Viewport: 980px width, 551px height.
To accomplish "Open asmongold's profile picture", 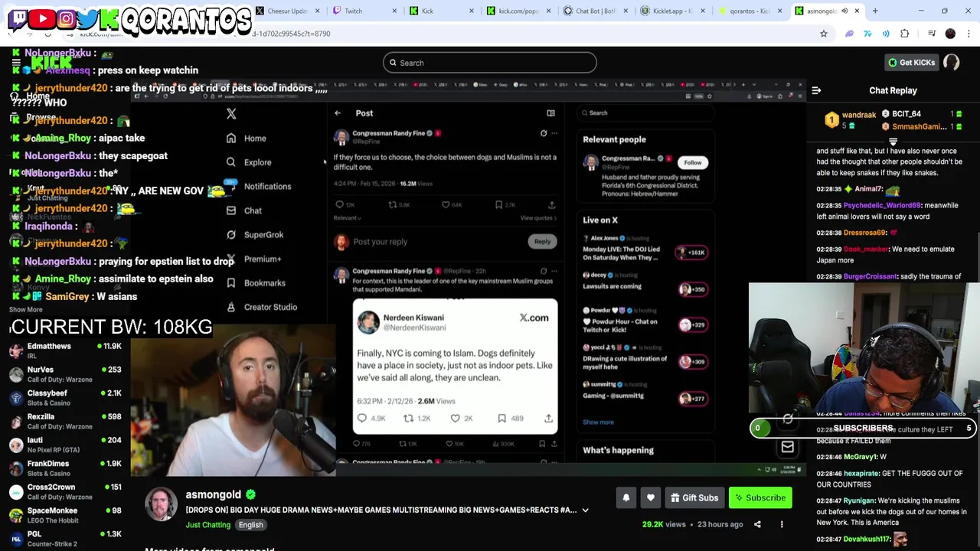I will pyautogui.click(x=162, y=505).
